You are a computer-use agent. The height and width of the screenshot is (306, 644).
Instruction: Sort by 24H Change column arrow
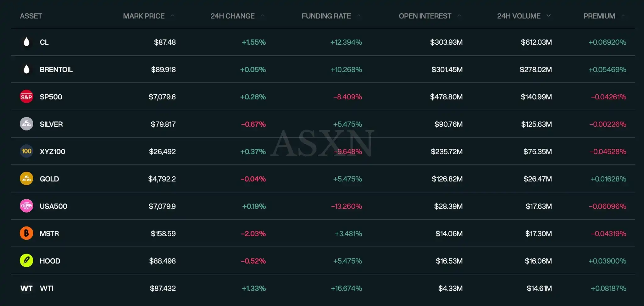point(263,16)
